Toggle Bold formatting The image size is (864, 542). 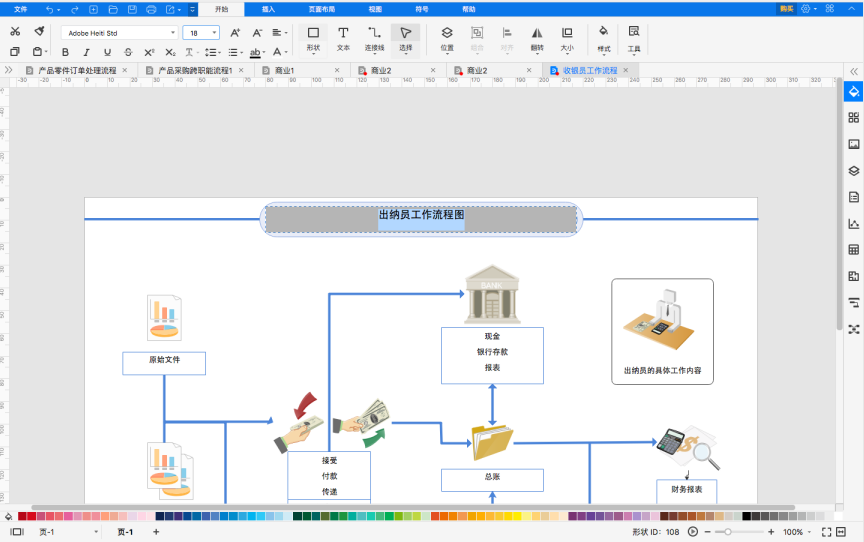(x=66, y=52)
